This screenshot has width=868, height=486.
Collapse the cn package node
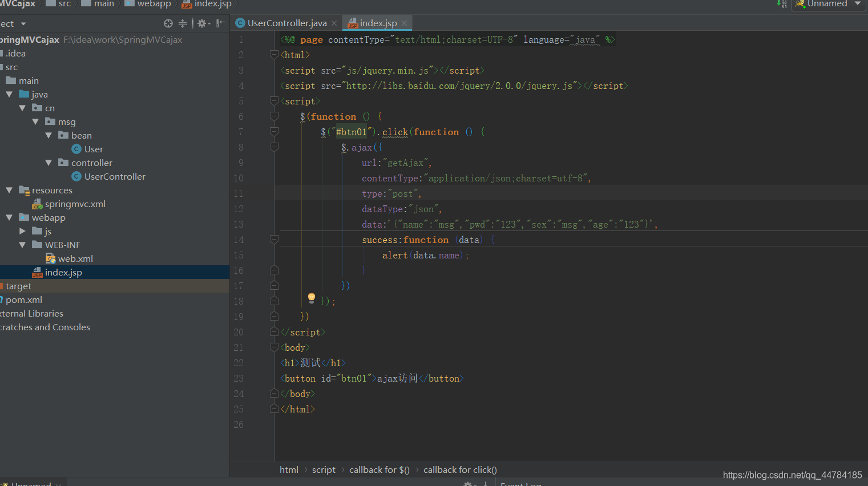point(22,108)
